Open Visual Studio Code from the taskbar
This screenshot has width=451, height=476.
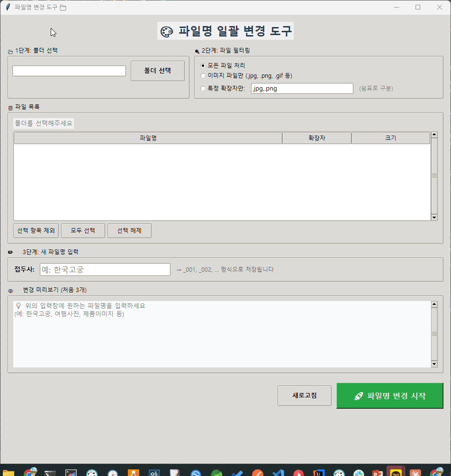tap(279, 473)
